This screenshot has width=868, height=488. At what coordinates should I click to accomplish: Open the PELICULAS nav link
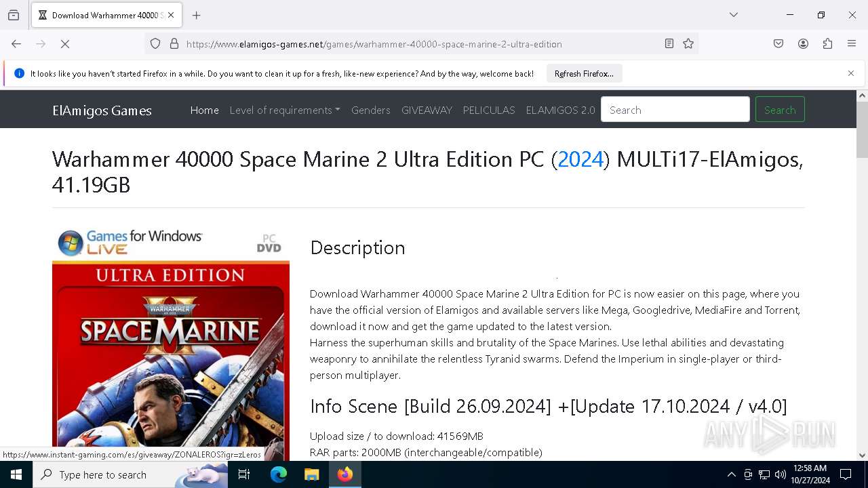(489, 110)
